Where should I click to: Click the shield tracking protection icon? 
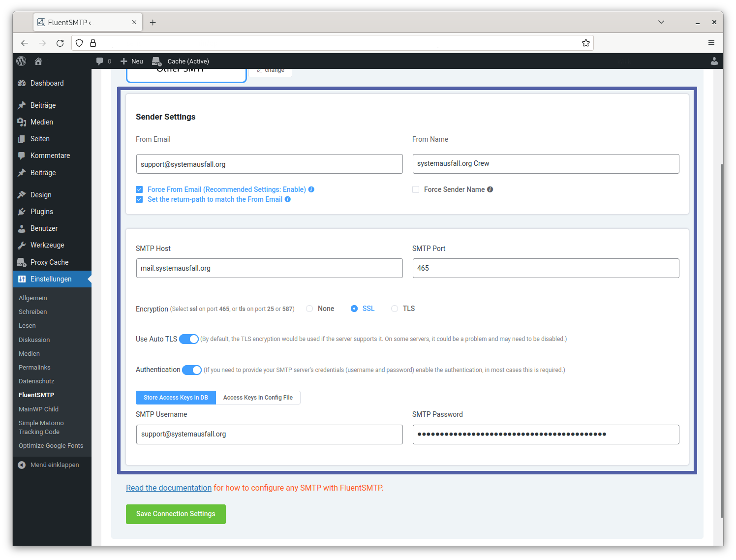[x=79, y=43]
